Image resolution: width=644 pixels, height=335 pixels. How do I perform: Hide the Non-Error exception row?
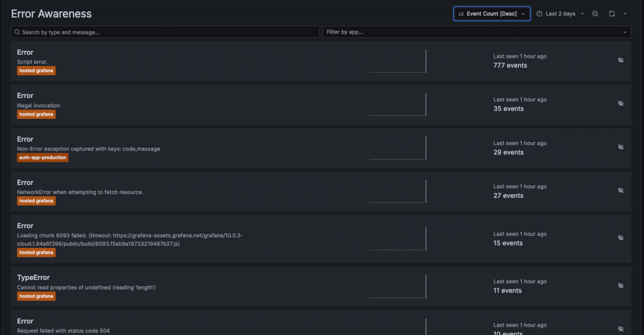(621, 147)
